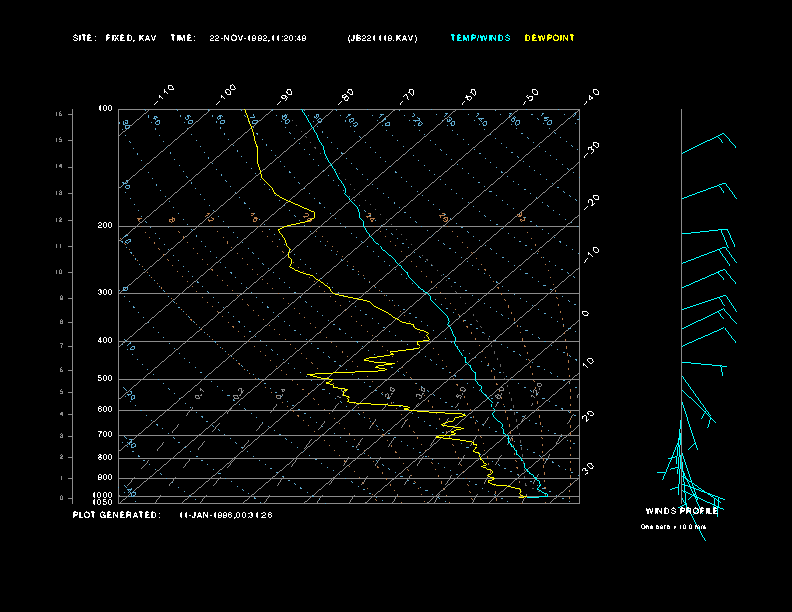Viewport: 792px width, 612px height.
Task: Click the file name in parentheses
Action: [x=382, y=38]
